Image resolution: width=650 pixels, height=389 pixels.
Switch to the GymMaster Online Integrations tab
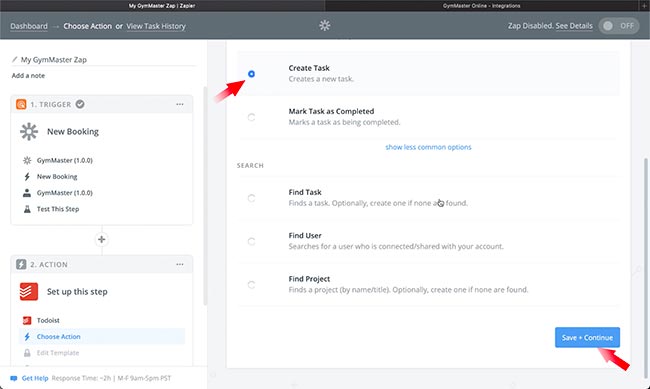(x=481, y=6)
